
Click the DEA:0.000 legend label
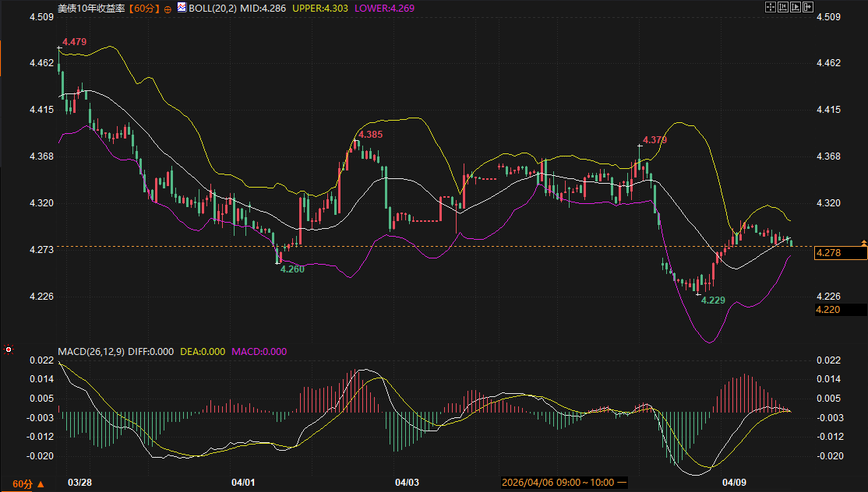pos(203,351)
